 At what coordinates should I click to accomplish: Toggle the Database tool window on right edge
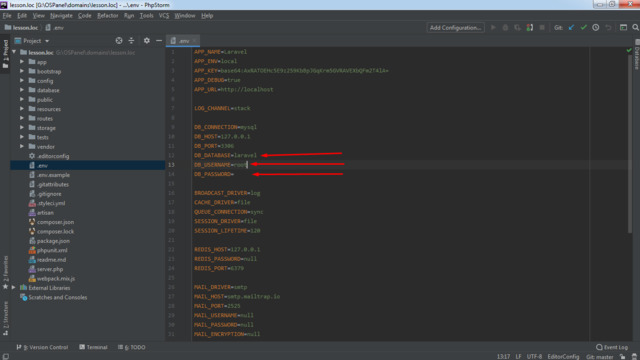[636, 55]
